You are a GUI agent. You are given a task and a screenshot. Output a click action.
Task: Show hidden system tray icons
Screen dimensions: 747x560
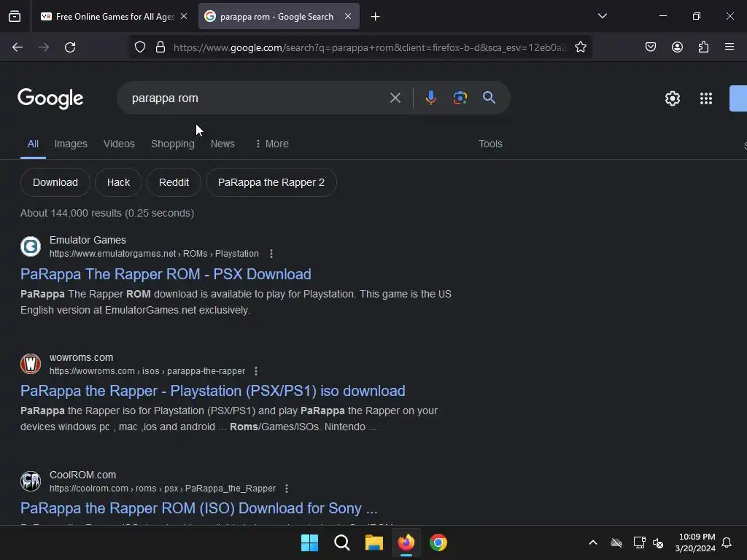click(593, 542)
